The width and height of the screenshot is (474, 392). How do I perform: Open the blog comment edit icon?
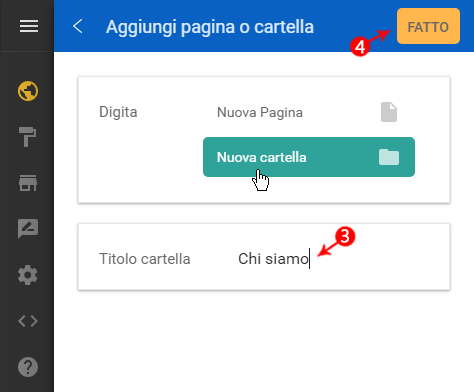pos(28,229)
